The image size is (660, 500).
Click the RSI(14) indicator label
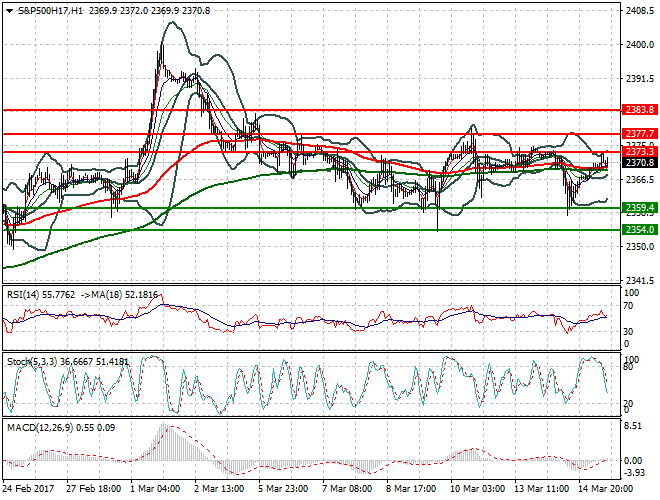25,297
